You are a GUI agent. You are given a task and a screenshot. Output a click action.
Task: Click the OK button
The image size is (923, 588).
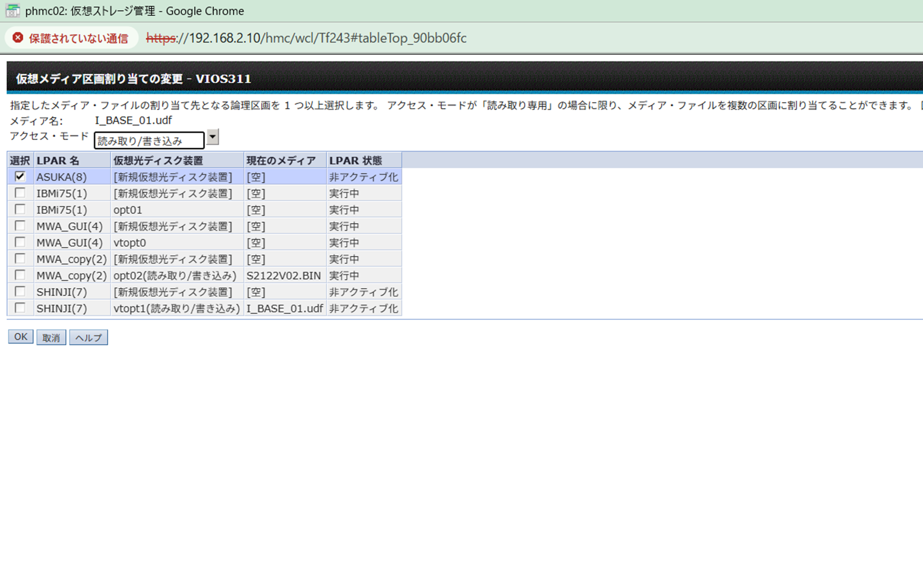(x=21, y=337)
